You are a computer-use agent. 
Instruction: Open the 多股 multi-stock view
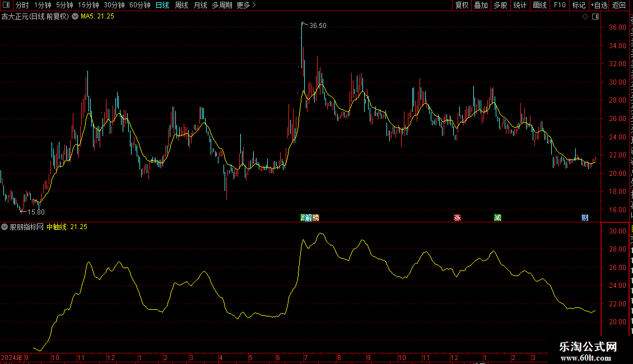500,5
